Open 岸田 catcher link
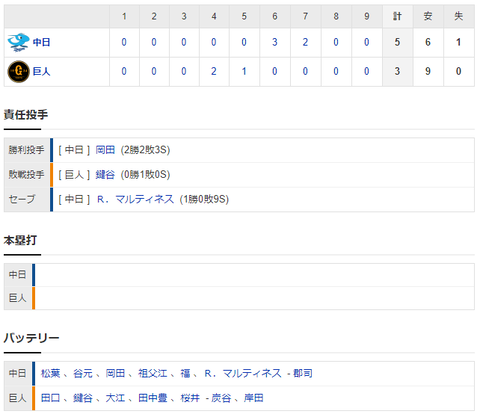 coord(254,398)
